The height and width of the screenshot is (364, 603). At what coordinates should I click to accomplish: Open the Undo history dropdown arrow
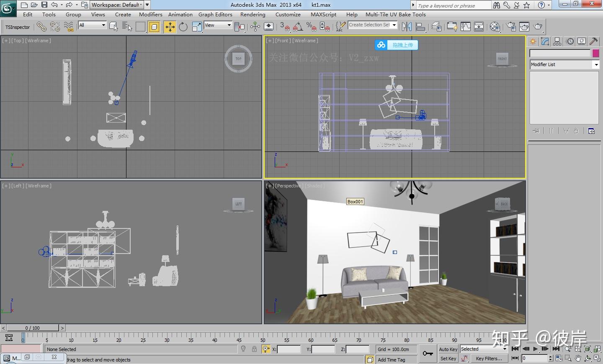point(62,5)
